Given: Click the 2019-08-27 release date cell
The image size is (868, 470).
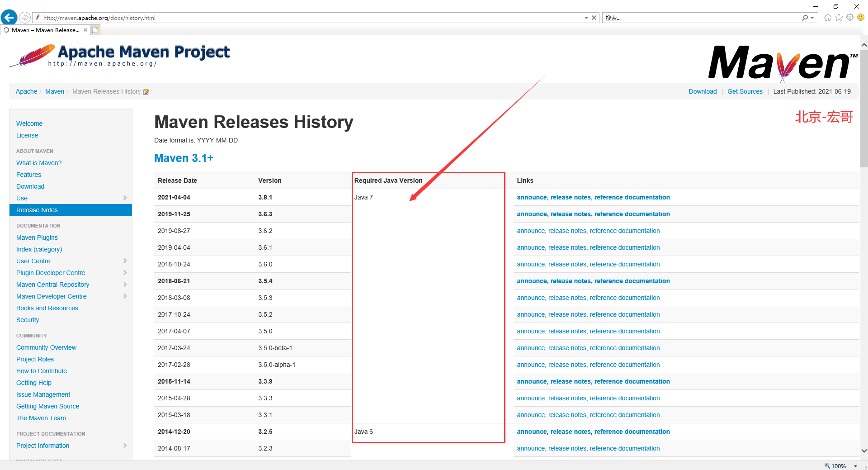Looking at the screenshot, I should point(174,231).
